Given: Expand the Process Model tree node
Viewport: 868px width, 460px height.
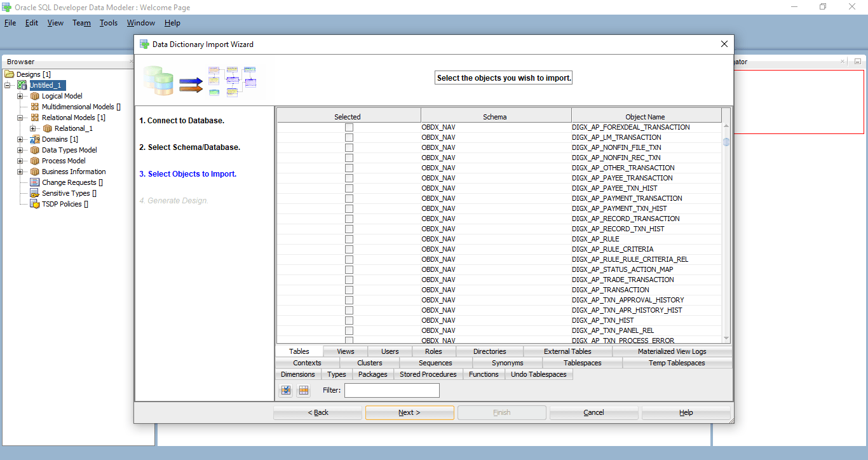Looking at the screenshot, I should 20,161.
